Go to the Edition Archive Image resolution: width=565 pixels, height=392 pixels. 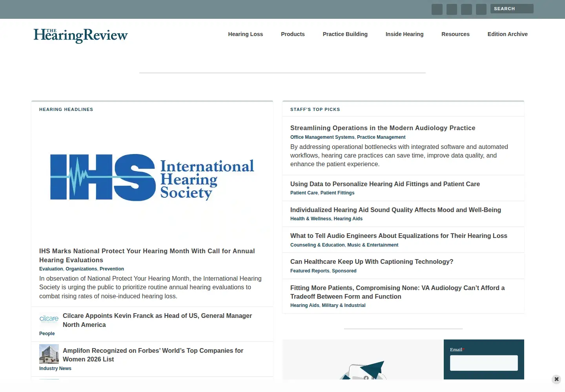click(x=508, y=34)
